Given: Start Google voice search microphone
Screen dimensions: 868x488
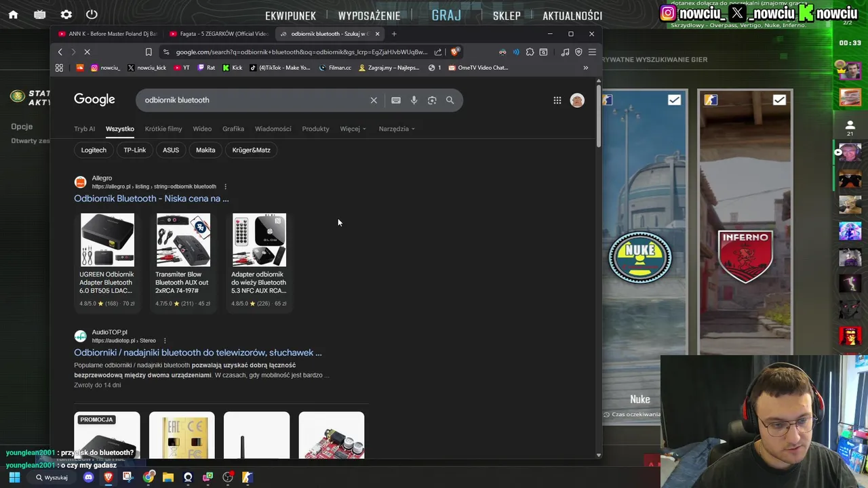Looking at the screenshot, I should 414,100.
